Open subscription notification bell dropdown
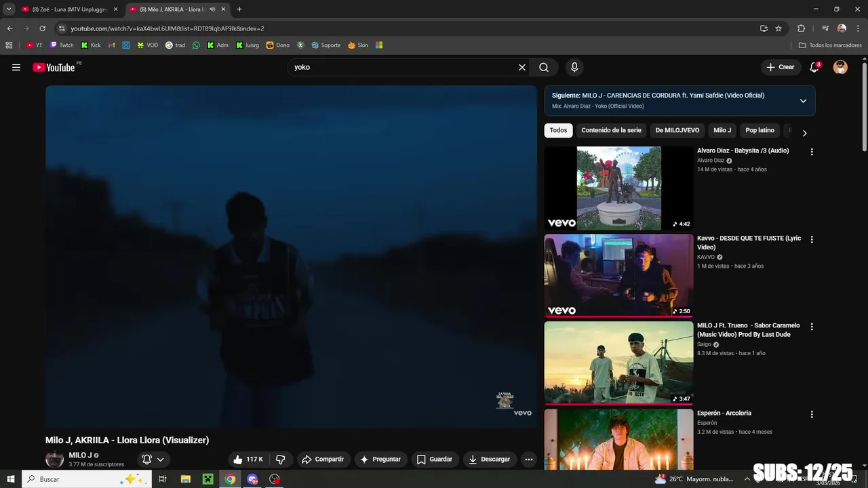The width and height of the screenshot is (868, 488). [153, 460]
